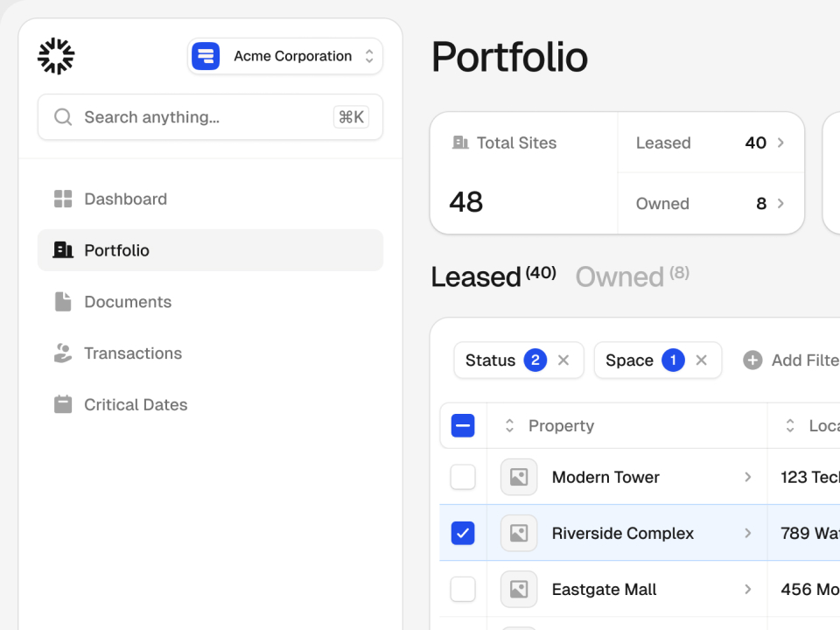Image resolution: width=840 pixels, height=630 pixels.
Task: Click the ⌘K shortcut badge
Action: 352,117
